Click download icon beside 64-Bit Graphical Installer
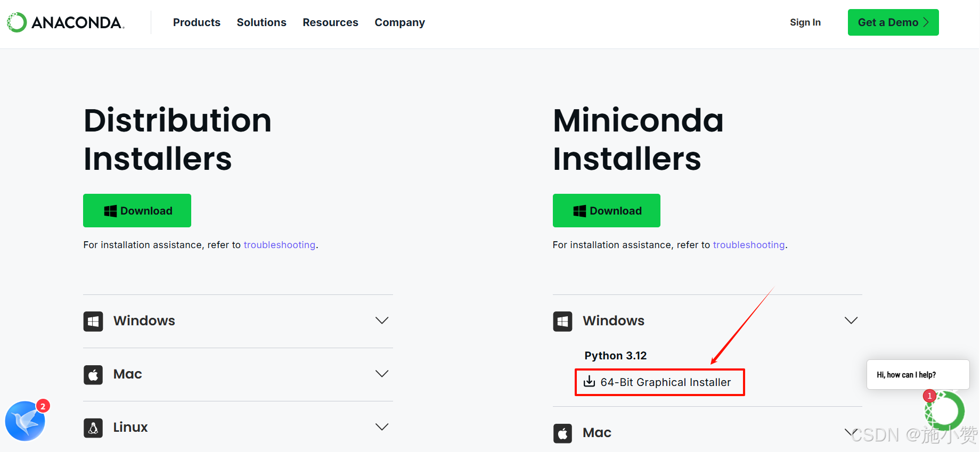980x452 pixels. 589,381
